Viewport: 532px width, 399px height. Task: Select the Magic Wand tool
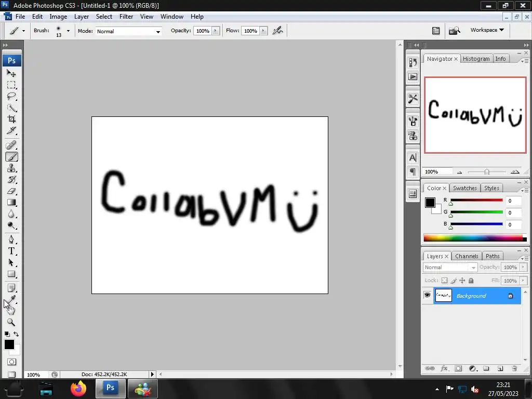coord(11,108)
